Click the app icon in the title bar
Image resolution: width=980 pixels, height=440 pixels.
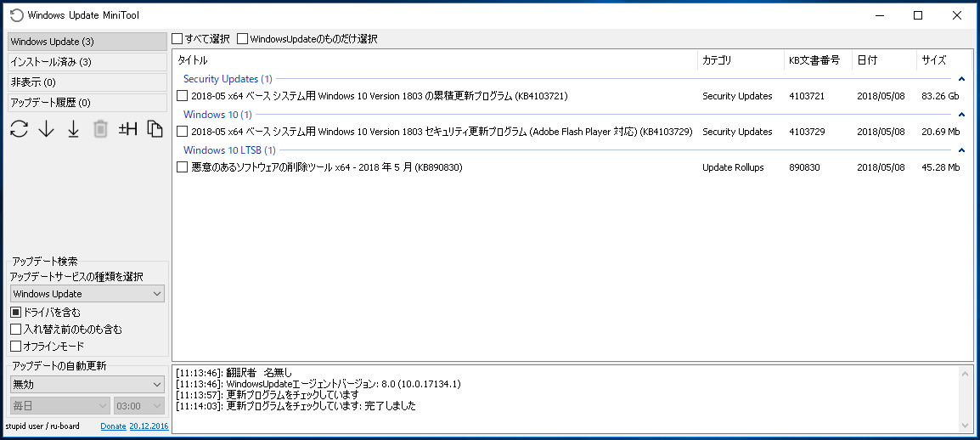point(17,15)
